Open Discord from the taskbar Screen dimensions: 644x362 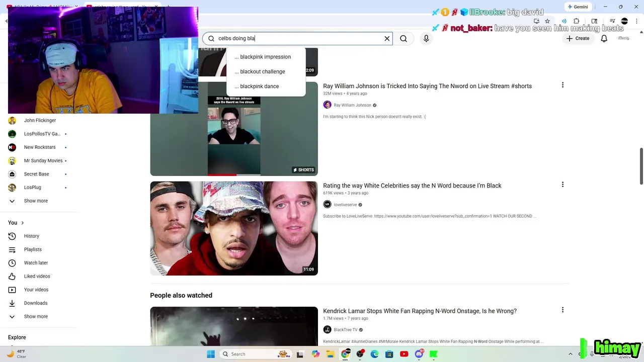tap(419, 354)
